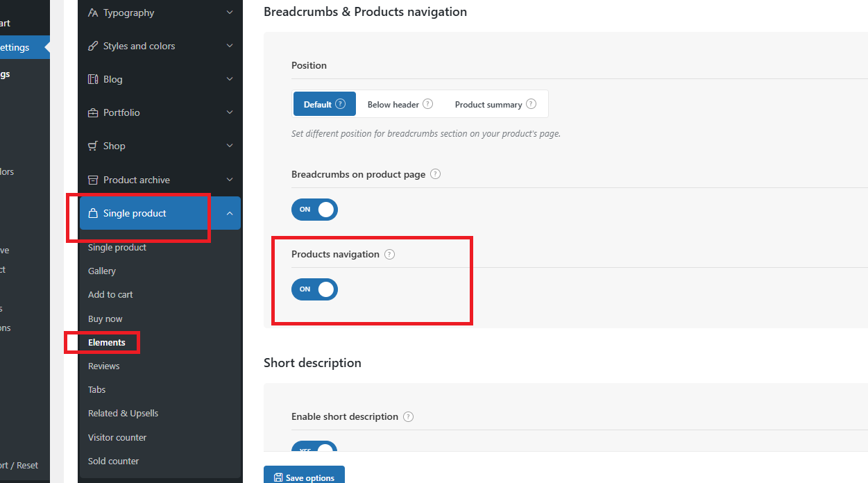
Task: Open the Sold counter submenu item
Action: click(114, 461)
